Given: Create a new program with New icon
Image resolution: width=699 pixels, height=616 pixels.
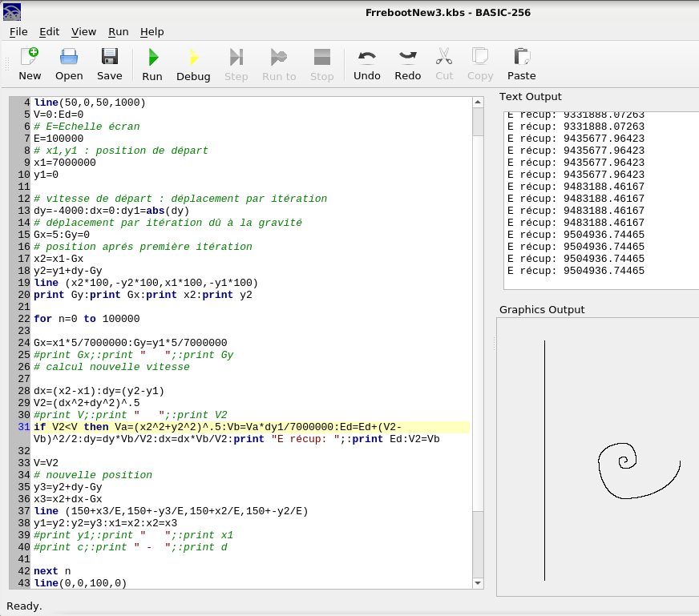Looking at the screenshot, I should (30, 64).
